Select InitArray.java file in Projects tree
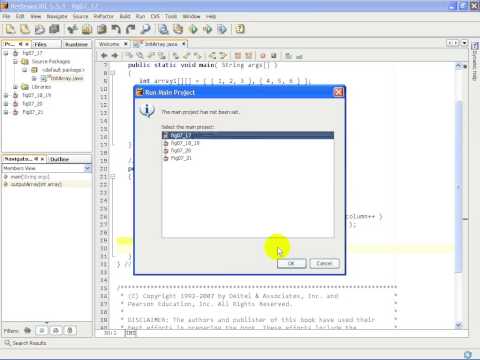 (x=66, y=78)
